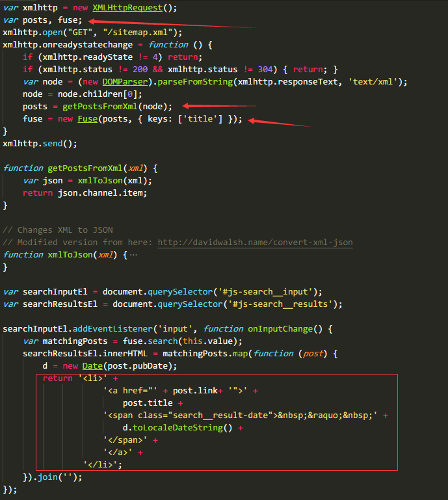Click the "GET" string argument
448x500 pixels.
click(x=80, y=33)
